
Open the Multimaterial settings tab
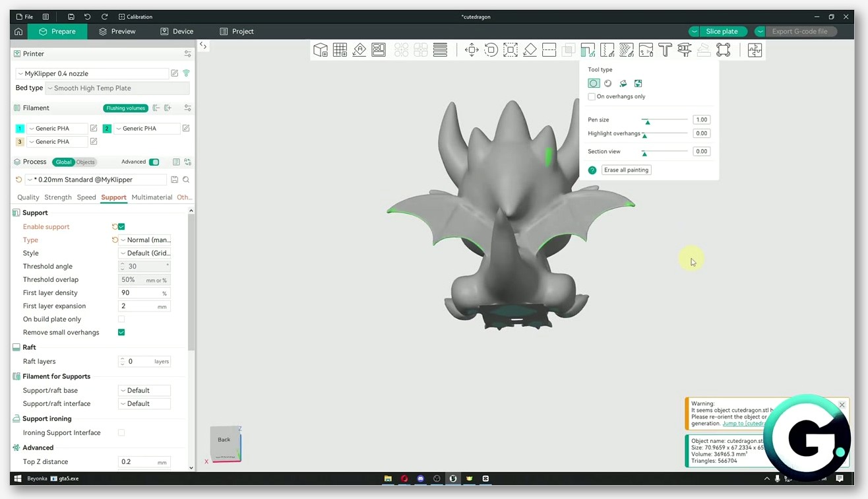(x=152, y=197)
